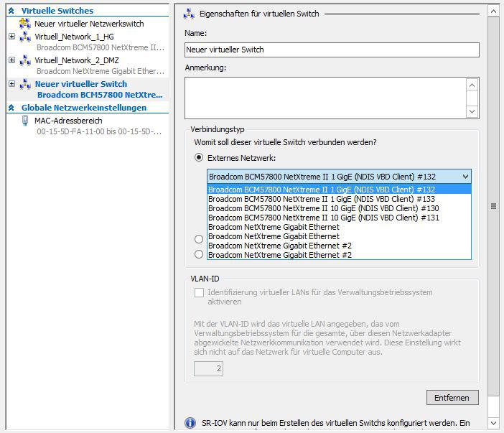Viewport: 504px width, 433px height.
Task: Click into the Anmerkung notes text area
Action: 325,98
